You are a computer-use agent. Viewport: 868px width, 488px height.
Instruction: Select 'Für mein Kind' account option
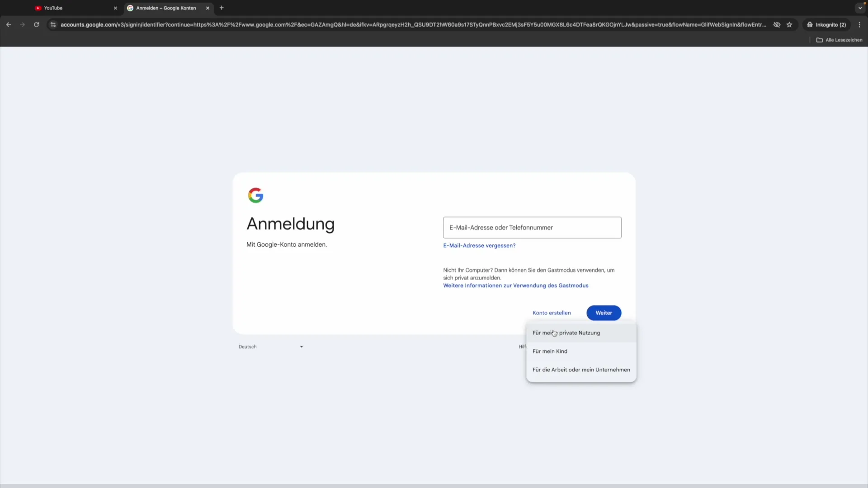coord(550,351)
